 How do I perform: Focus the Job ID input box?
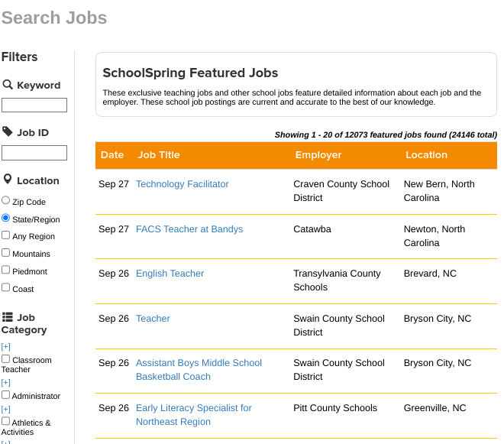point(34,153)
